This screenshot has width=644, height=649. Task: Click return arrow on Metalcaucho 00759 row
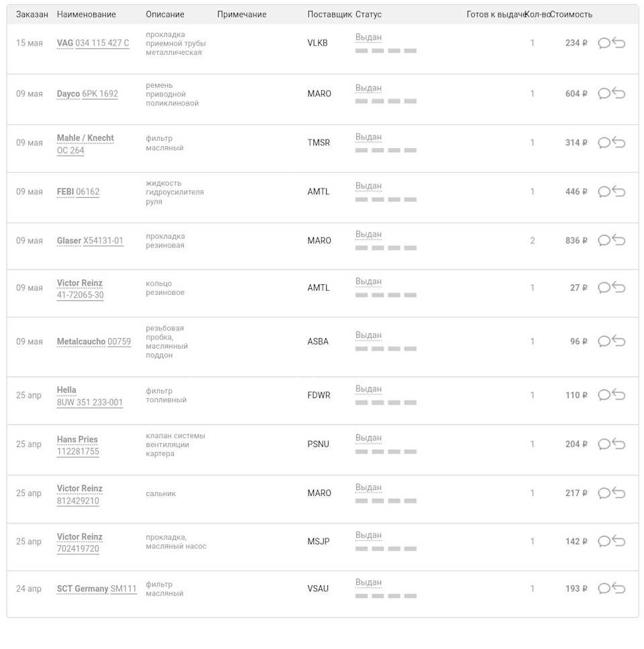(619, 342)
